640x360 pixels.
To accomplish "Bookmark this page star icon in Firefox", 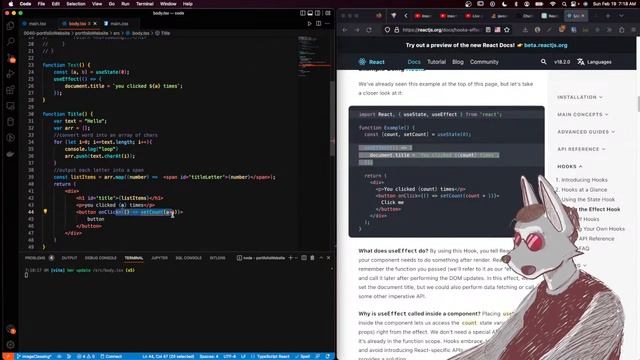I will 507,30.
